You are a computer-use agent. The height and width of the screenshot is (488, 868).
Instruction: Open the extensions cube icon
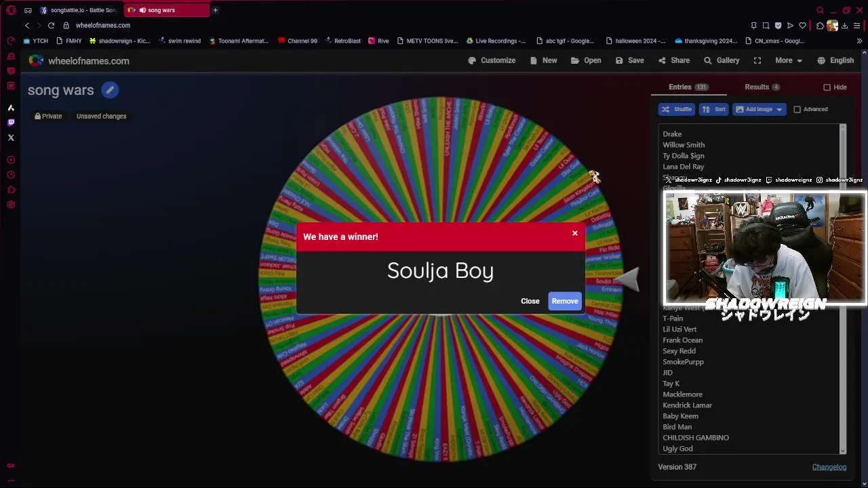pos(820,26)
